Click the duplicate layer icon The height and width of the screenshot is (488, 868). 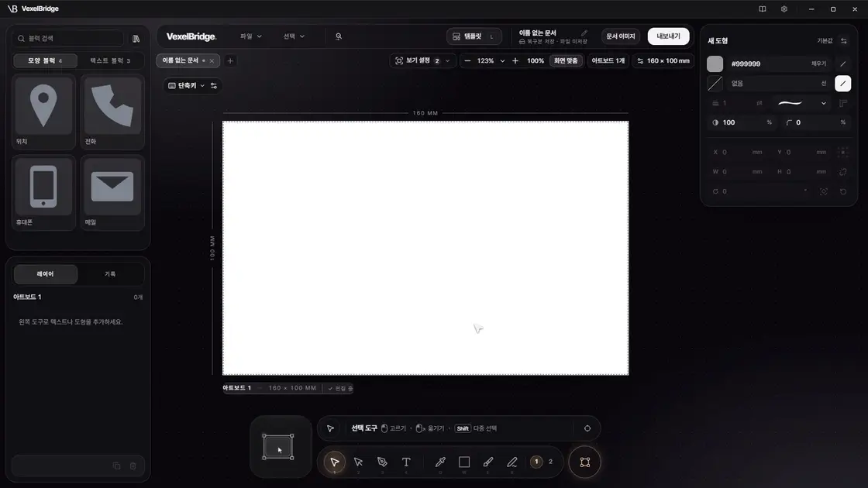point(116,466)
